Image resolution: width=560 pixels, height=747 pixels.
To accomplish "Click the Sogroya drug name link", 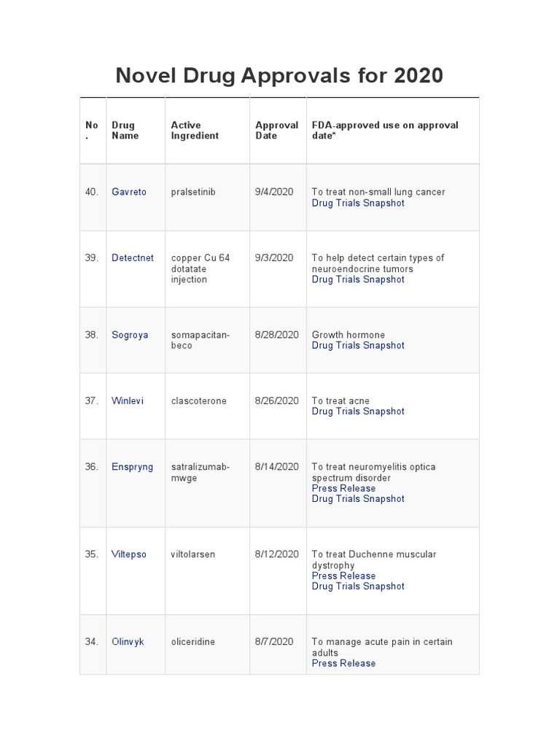I will coord(130,335).
